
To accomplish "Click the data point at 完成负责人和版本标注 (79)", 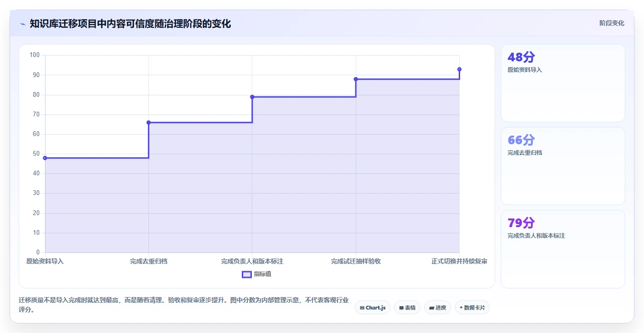I will point(252,97).
